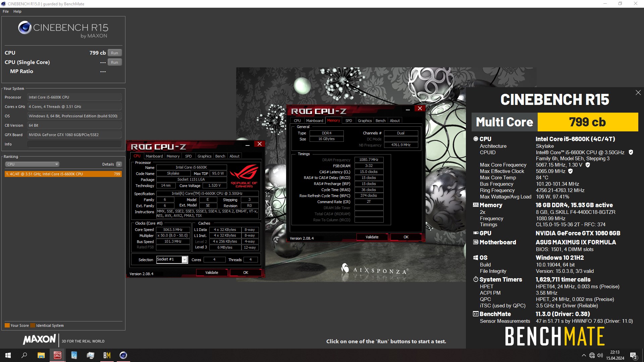644x362 pixels.
Task: Click the Motherboard section icon
Action: click(476, 242)
